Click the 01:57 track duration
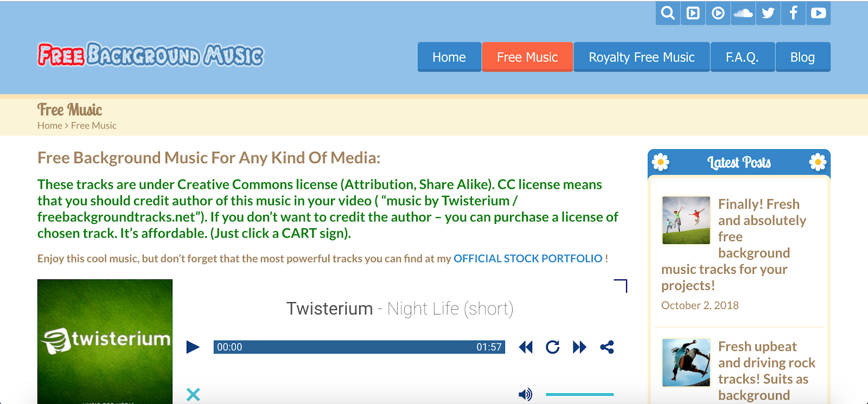The height and width of the screenshot is (404, 868). point(489,347)
